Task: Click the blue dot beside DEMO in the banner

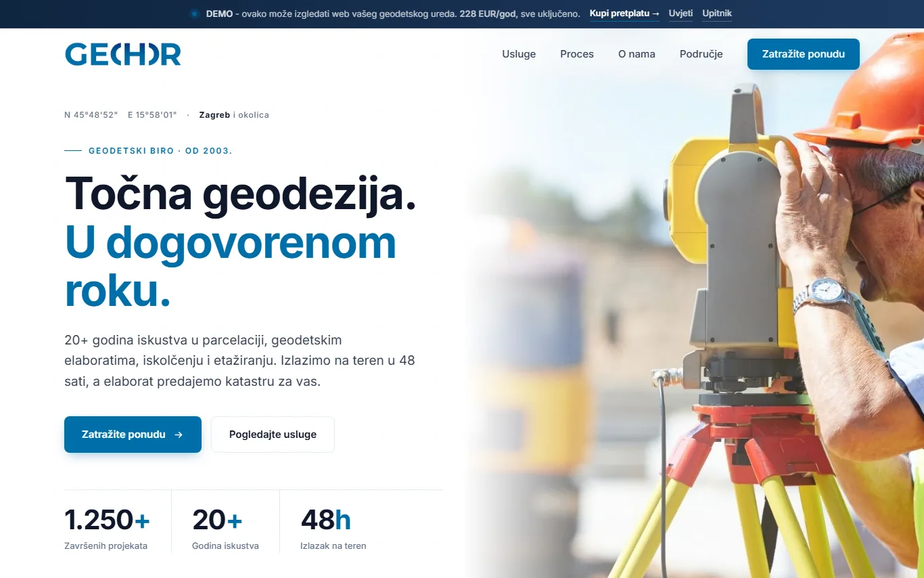Action: point(194,14)
